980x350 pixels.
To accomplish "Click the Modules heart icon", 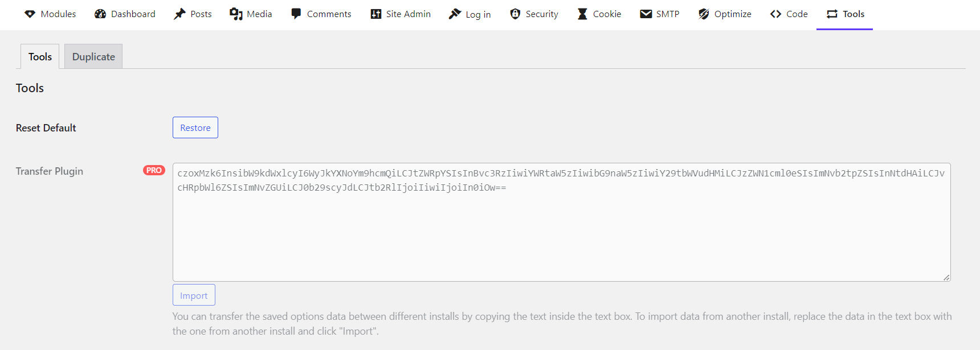I will [x=30, y=14].
